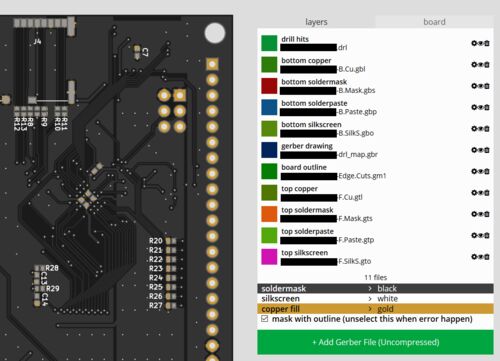Remove bottom solderpaste layer via trash icon

point(487,107)
